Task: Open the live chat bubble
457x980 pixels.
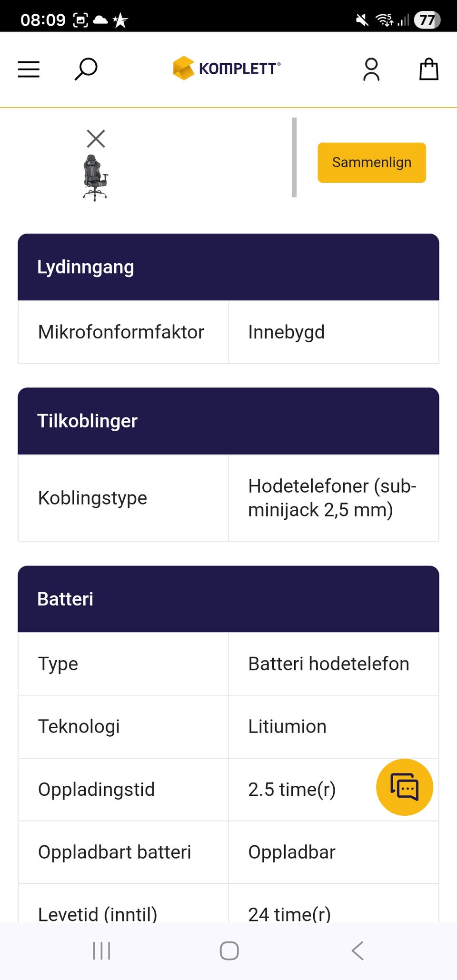Action: pyautogui.click(x=404, y=787)
